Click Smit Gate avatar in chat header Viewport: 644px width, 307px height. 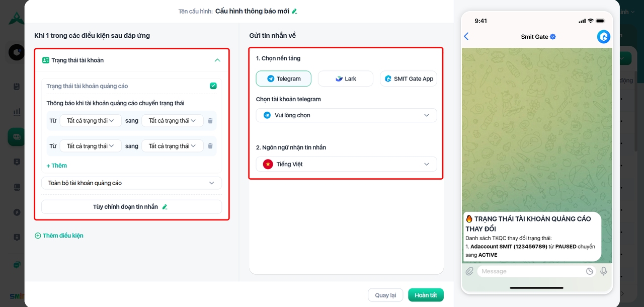603,36
